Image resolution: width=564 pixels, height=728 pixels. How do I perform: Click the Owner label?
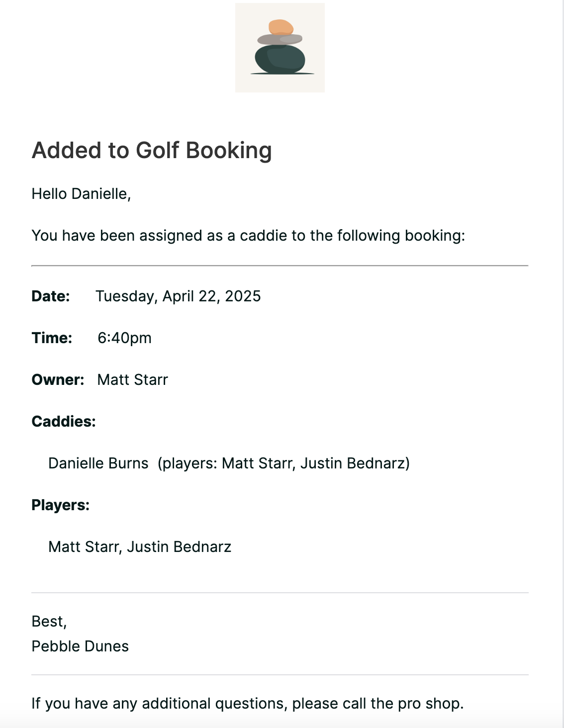58,380
